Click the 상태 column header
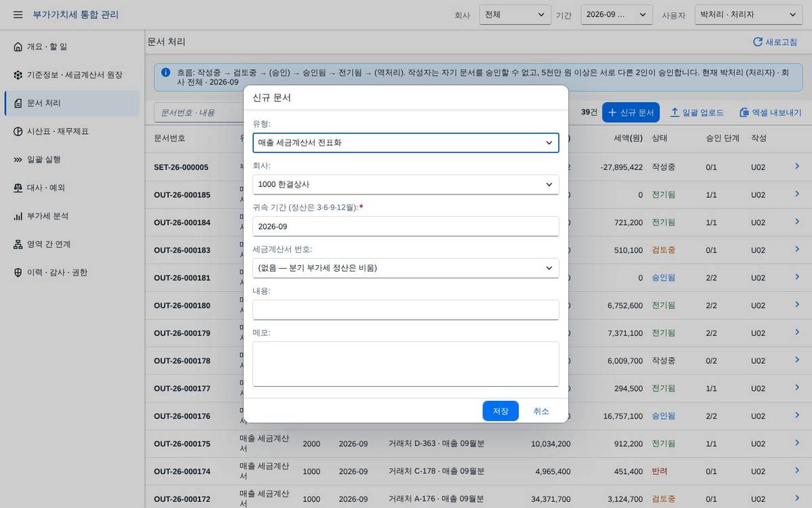Screen dimensions: 812x508 (x=660, y=138)
